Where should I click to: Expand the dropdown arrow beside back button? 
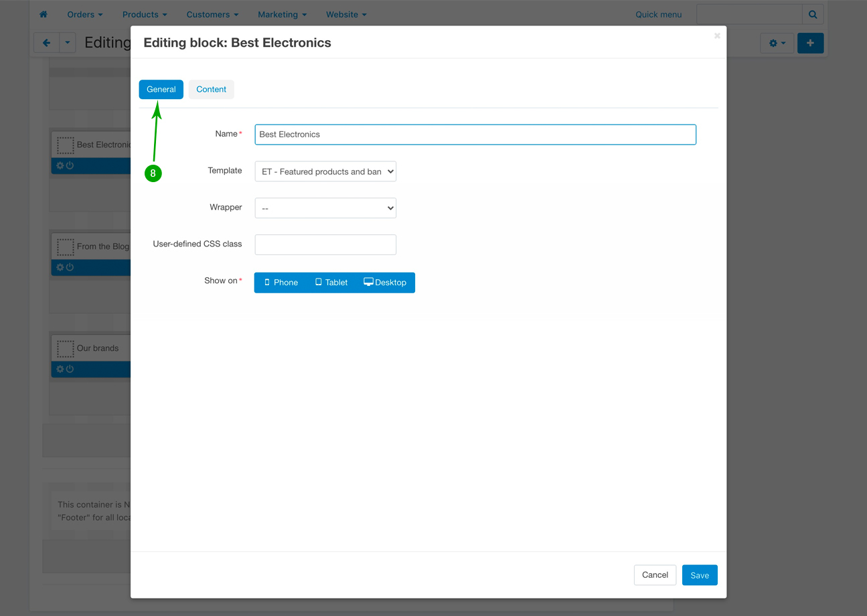coord(68,43)
